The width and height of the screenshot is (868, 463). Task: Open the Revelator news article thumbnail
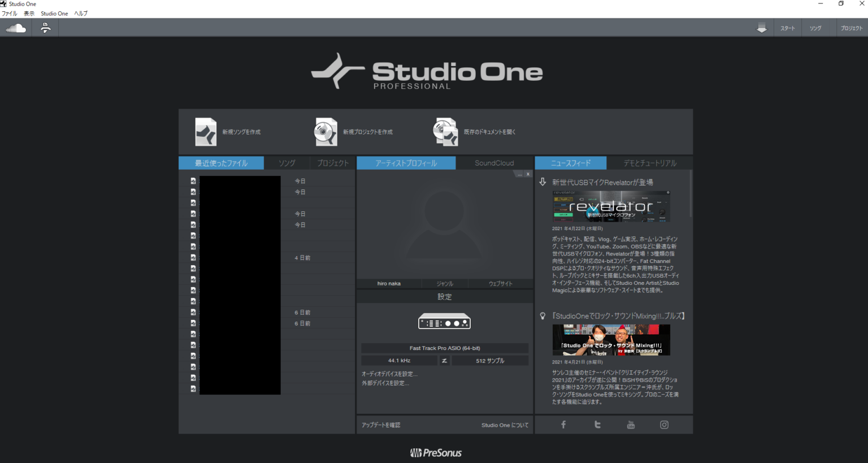pyautogui.click(x=611, y=206)
